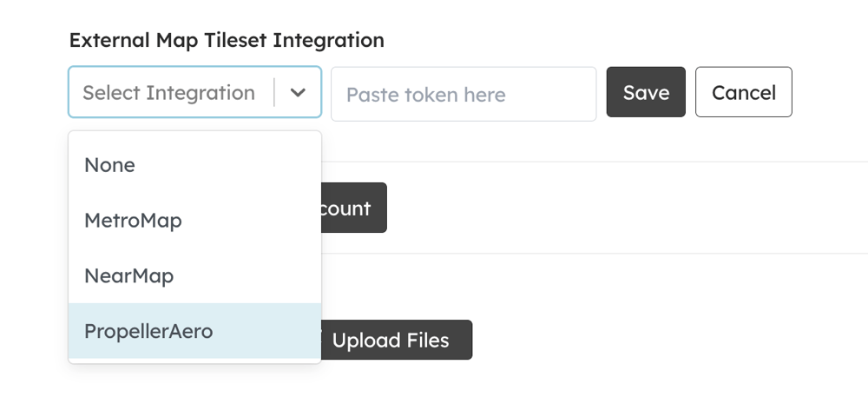Select MetroMap from the dropdown options
This screenshot has width=868, height=397.
(x=194, y=221)
